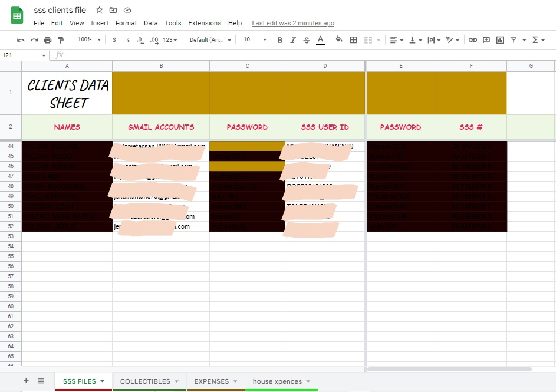Open the Help menu
556x392 pixels.
[x=235, y=23]
